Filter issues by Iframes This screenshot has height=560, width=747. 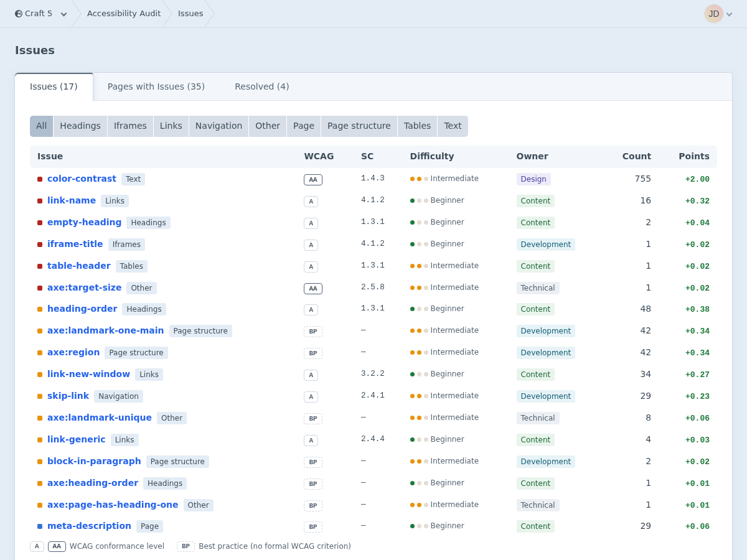click(x=130, y=126)
